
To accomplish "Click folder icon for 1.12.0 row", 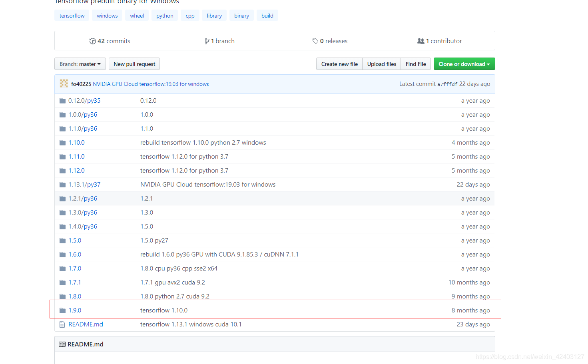I will 62,171.
